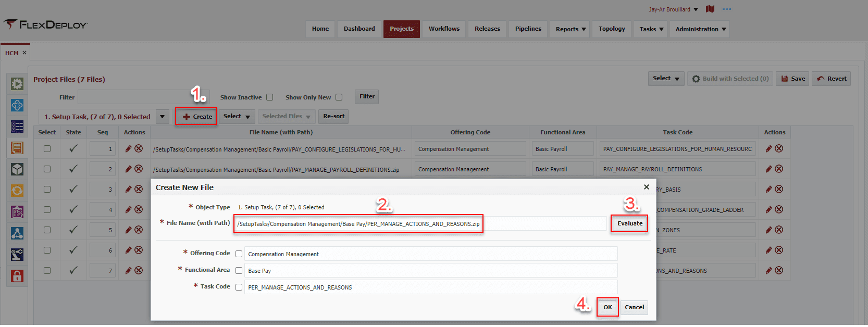This screenshot has height=327, width=868.
Task: Click the Filter button
Action: coord(367,96)
